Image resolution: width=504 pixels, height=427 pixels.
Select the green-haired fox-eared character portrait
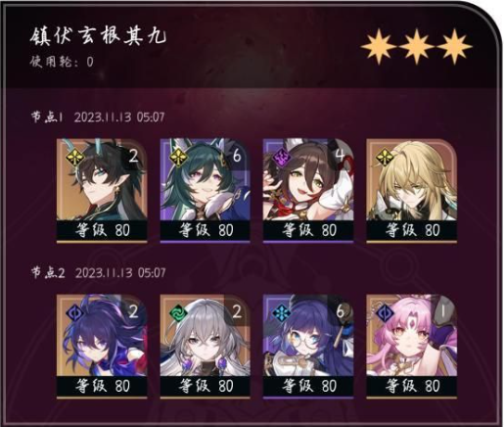pos(205,191)
